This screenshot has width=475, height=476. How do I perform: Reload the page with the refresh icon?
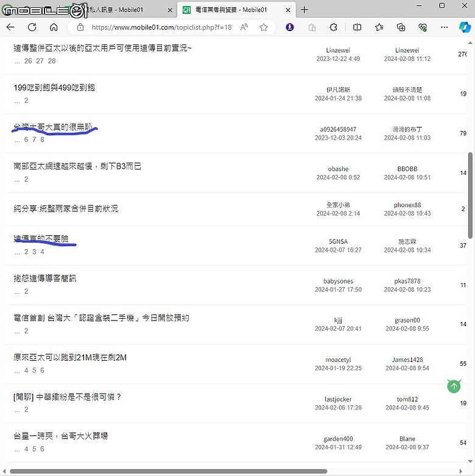click(x=32, y=27)
